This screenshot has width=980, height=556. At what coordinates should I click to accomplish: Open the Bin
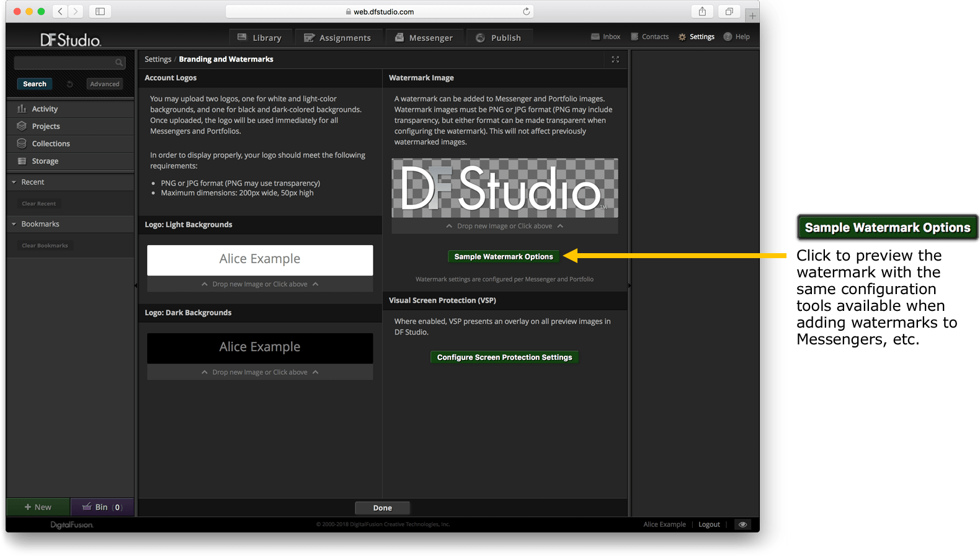pos(102,507)
